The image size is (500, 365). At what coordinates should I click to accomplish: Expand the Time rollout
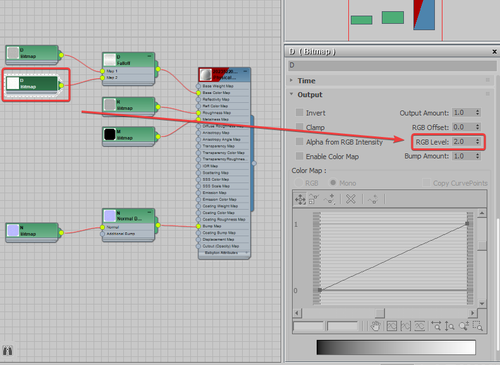tap(291, 80)
